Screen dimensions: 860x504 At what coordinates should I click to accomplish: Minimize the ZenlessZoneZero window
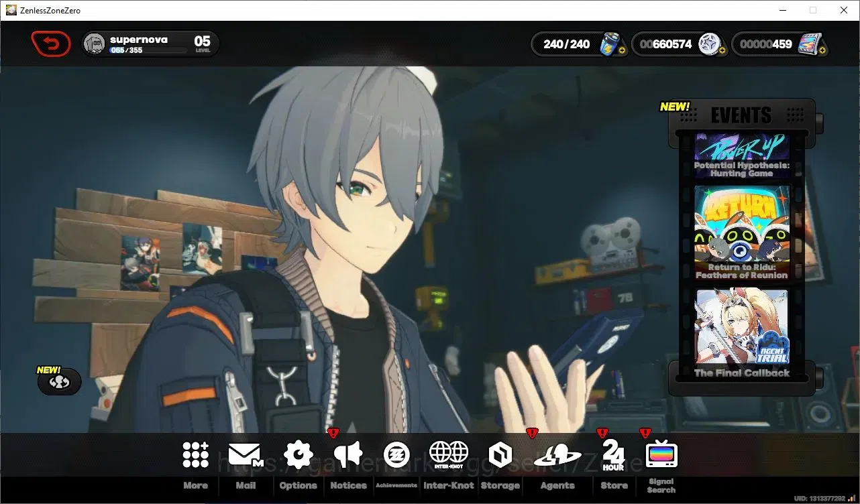click(782, 10)
